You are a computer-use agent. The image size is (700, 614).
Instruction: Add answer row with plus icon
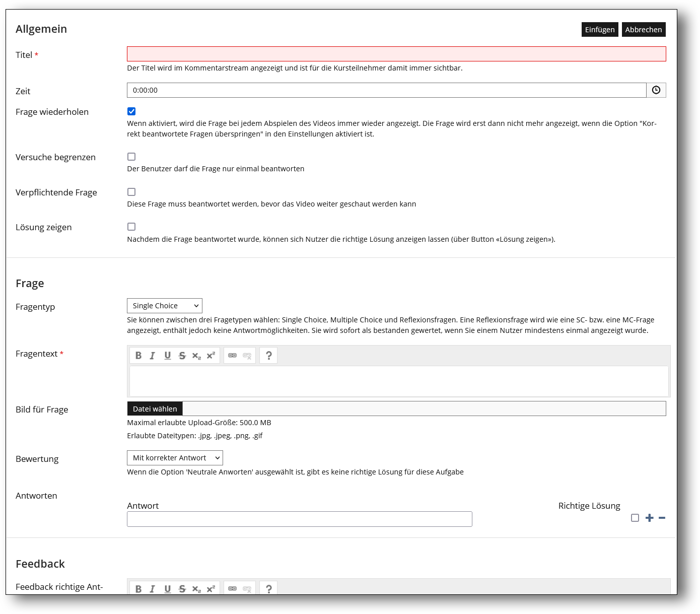pos(650,518)
